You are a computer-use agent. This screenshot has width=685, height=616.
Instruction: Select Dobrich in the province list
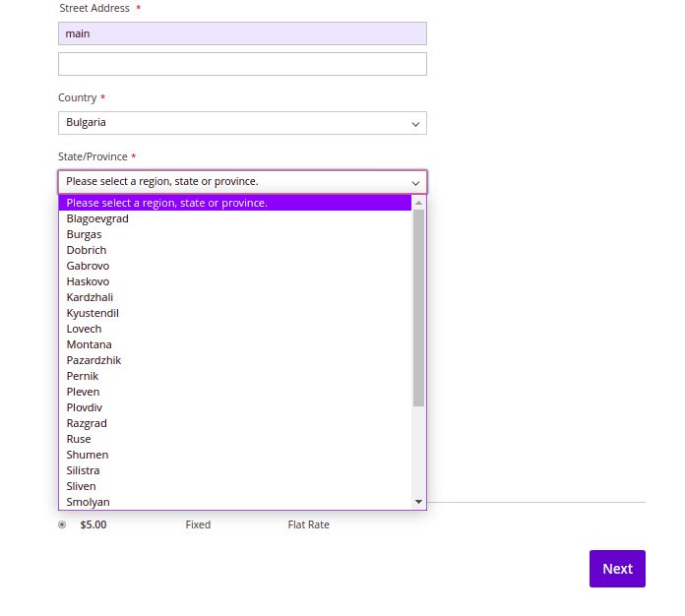pos(235,250)
